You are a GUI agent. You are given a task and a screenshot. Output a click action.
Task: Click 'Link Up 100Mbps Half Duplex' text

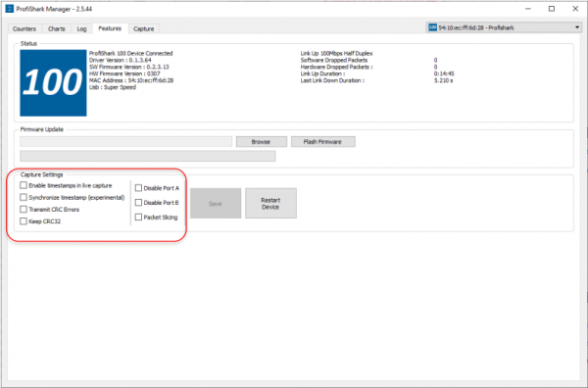(x=337, y=53)
